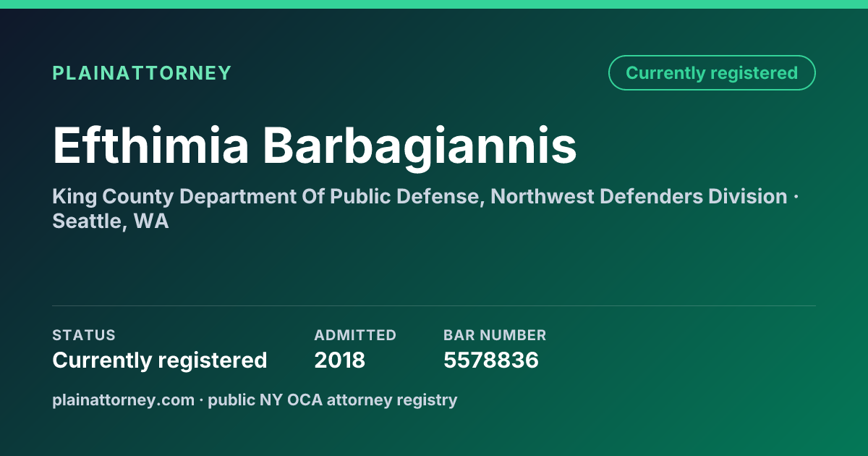Select bar number 5578836
Screen dimensions: 868x456
[491, 360]
